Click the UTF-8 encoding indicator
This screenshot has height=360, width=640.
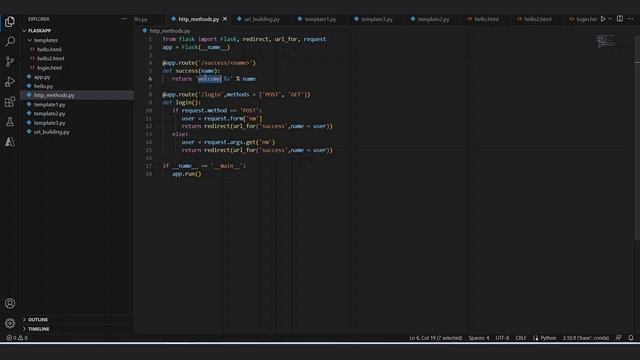502,338
